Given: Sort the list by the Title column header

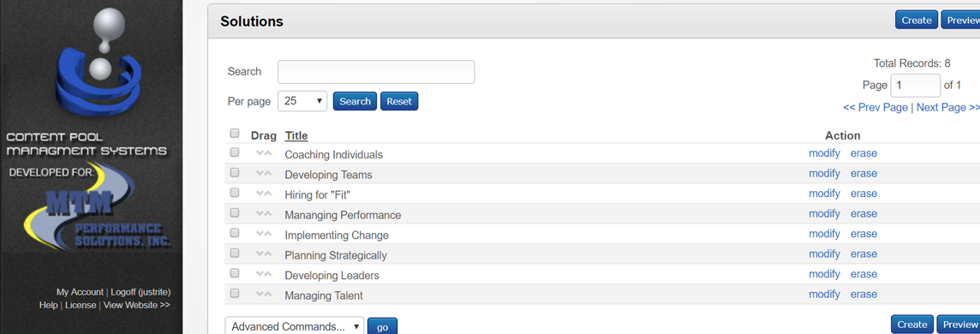Looking at the screenshot, I should coord(296,135).
